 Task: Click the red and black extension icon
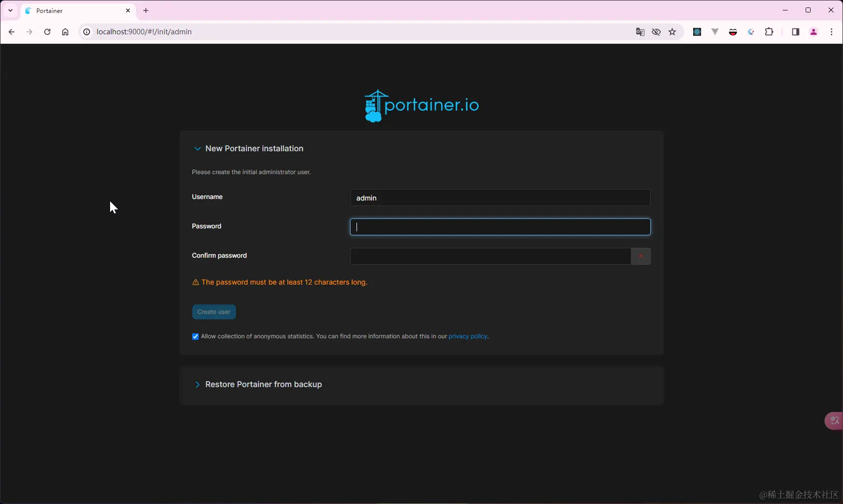733,32
